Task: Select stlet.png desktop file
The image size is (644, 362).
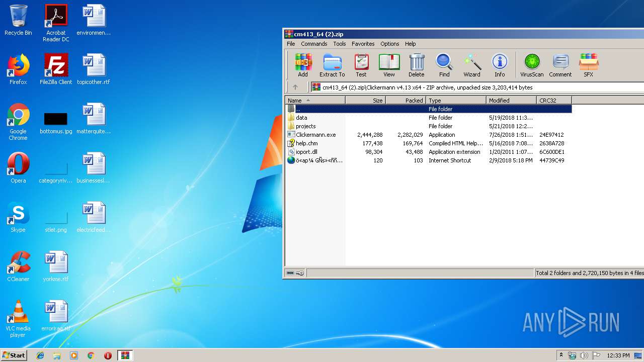Action: (56, 221)
